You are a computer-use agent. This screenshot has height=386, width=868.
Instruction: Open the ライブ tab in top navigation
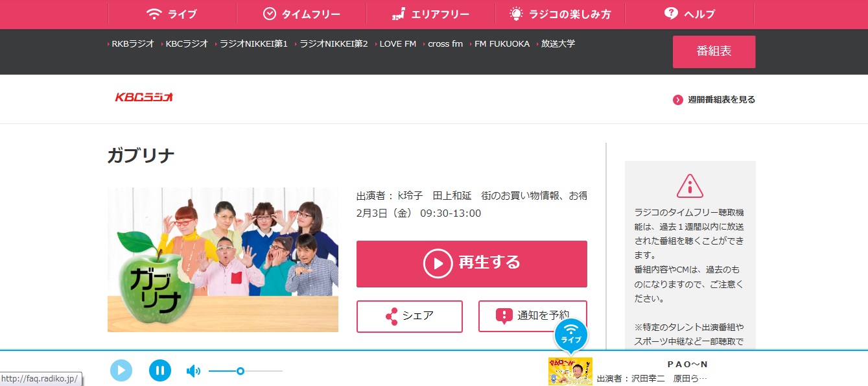(172, 14)
